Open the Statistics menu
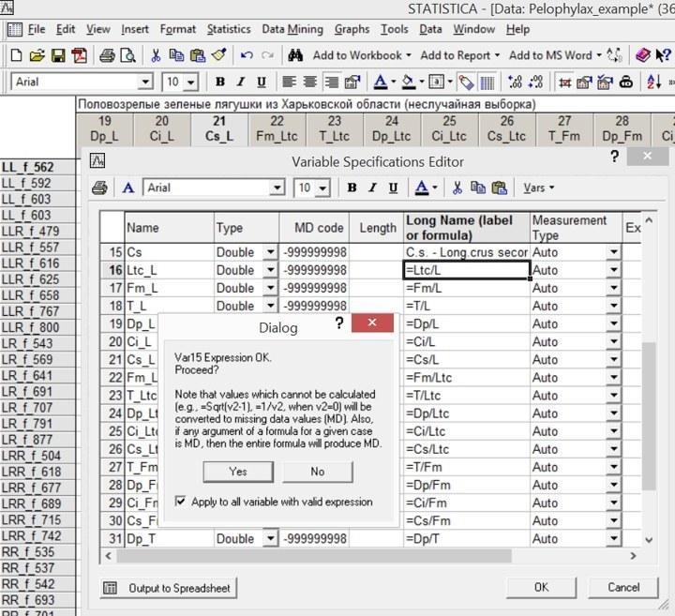The image size is (675, 616). pyautogui.click(x=229, y=29)
